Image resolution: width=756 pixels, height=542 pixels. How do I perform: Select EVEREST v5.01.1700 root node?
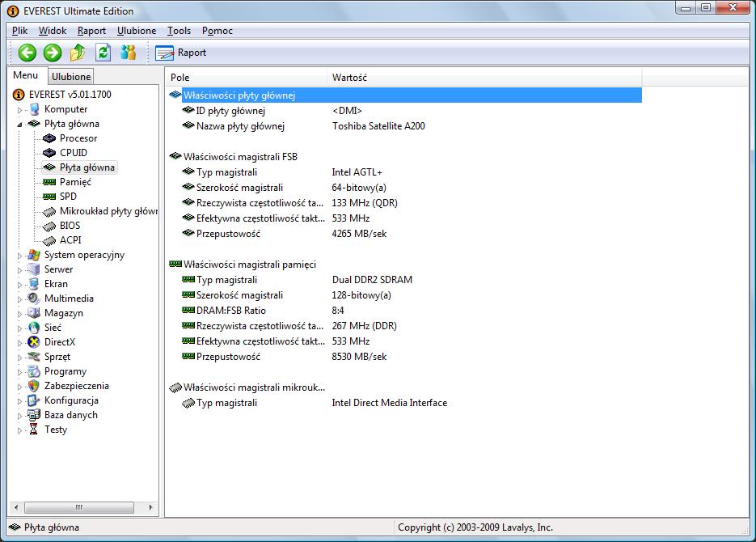coord(70,95)
